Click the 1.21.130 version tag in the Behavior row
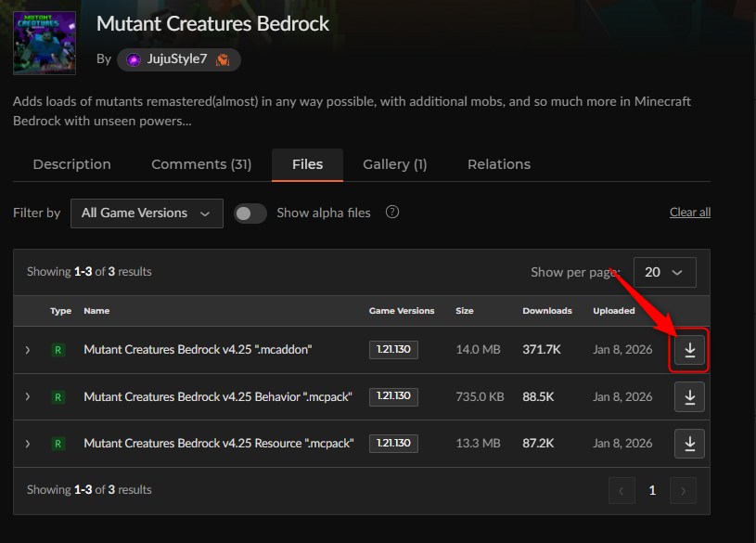This screenshot has height=543, width=756. click(x=393, y=396)
